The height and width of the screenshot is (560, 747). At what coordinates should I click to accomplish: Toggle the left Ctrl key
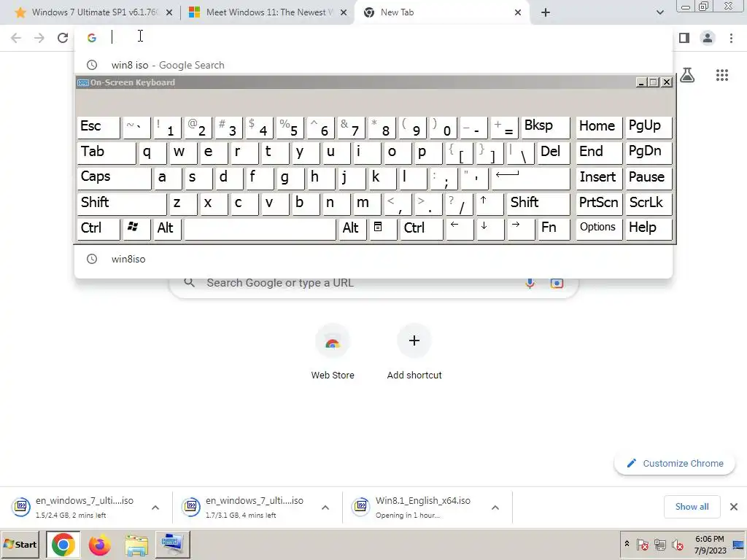click(x=98, y=229)
